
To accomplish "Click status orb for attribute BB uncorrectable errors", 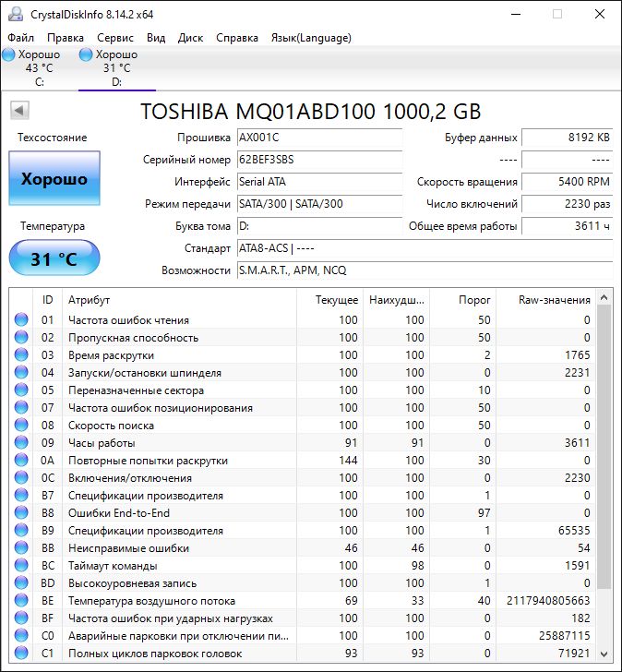I will [21, 548].
